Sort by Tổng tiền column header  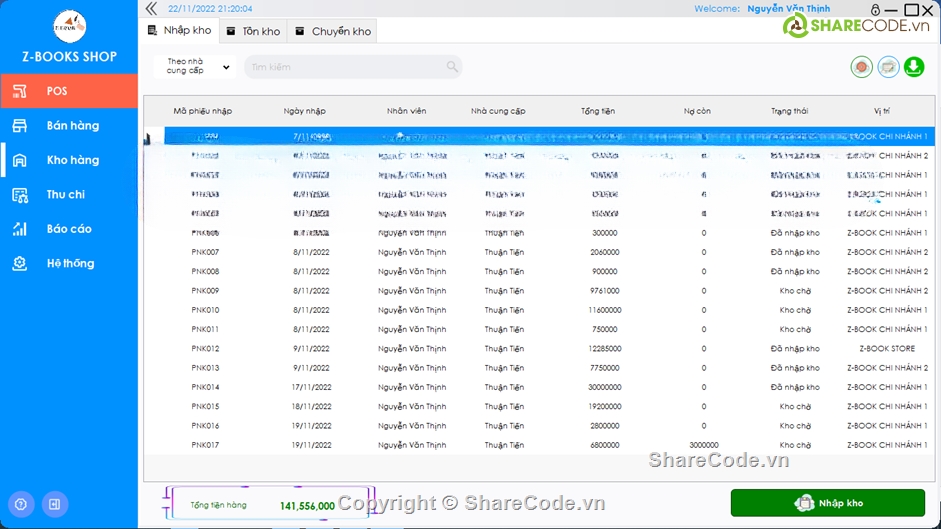pyautogui.click(x=598, y=111)
